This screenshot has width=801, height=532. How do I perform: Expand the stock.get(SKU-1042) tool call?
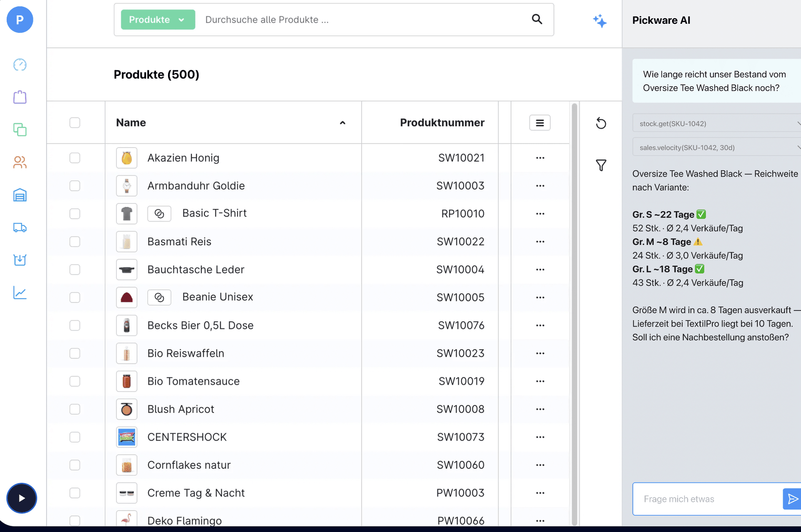[717, 123]
